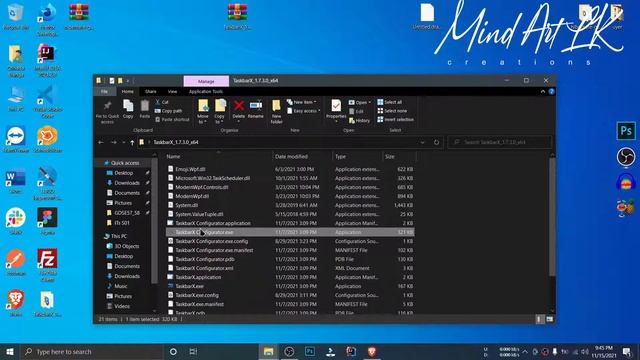
Task: Click the navigation pane scrollbar
Action: tap(154, 220)
